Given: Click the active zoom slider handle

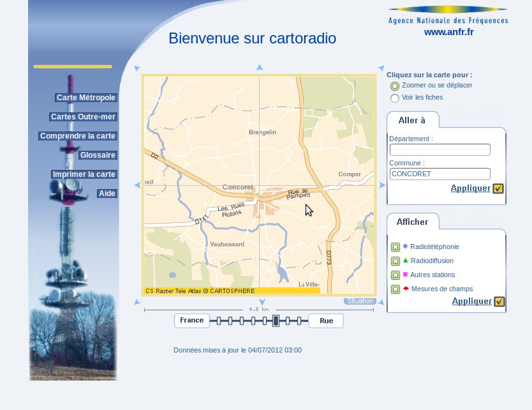Looking at the screenshot, I should [276, 321].
